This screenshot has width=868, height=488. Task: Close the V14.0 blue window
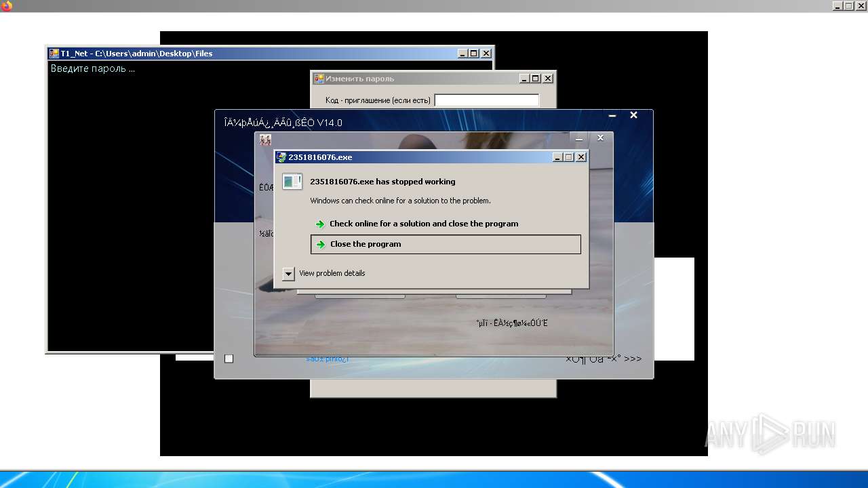pyautogui.click(x=633, y=115)
